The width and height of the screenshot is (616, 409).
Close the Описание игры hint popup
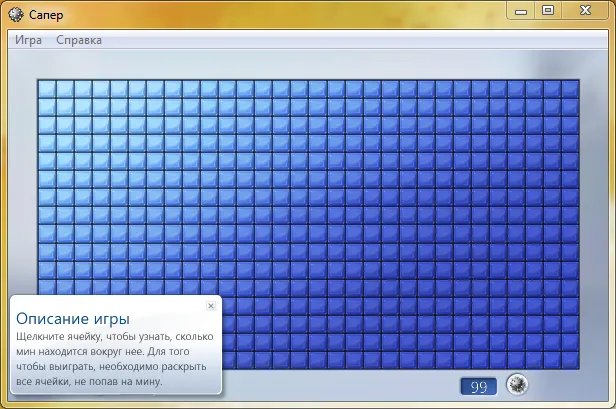coord(210,306)
